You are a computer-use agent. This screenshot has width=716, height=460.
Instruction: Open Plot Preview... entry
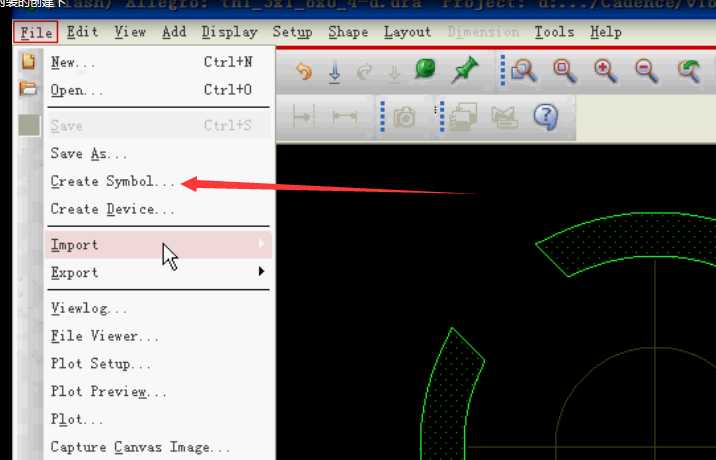tap(158, 391)
